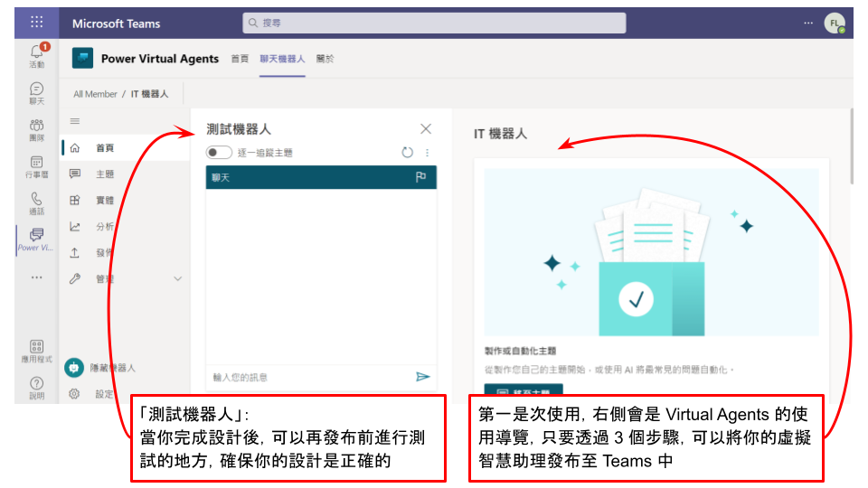Open the FL profile avatar
This screenshot has width=868, height=488.
pos(835,23)
